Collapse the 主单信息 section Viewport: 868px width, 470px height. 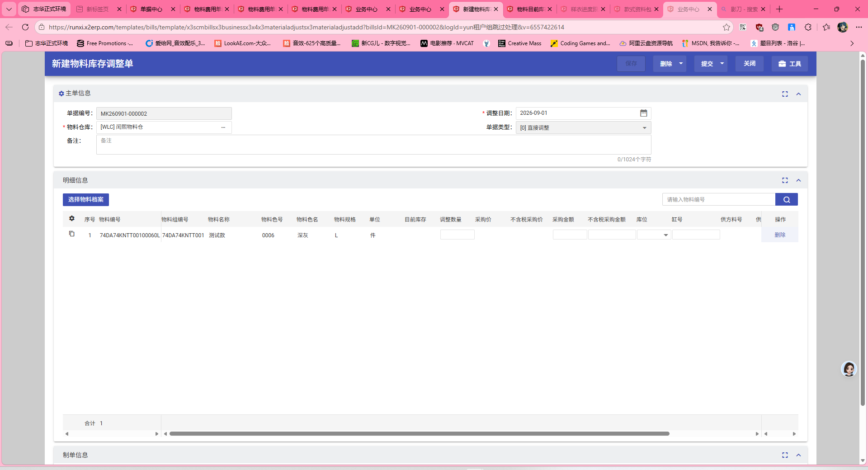pos(798,94)
